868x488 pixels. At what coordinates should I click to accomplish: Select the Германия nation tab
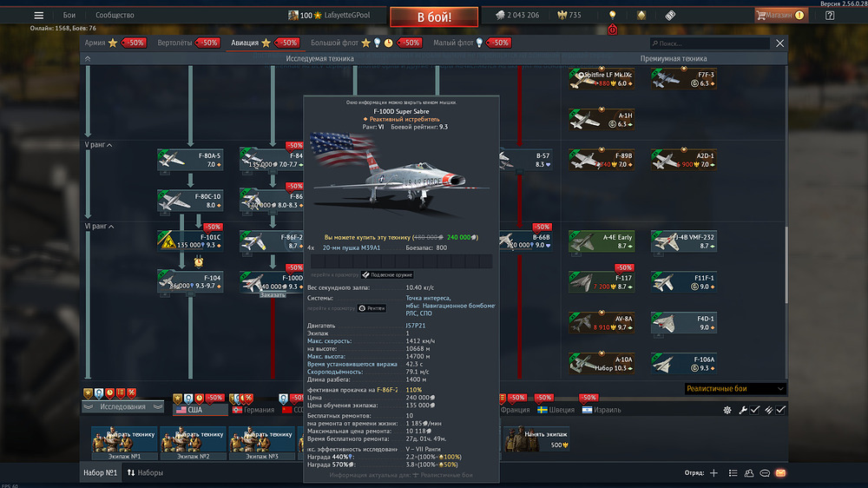click(253, 410)
